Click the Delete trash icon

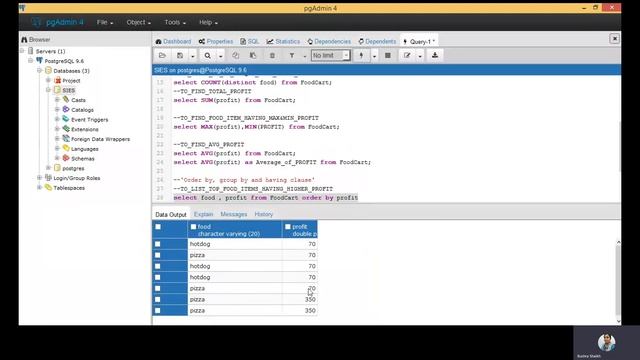point(272,56)
